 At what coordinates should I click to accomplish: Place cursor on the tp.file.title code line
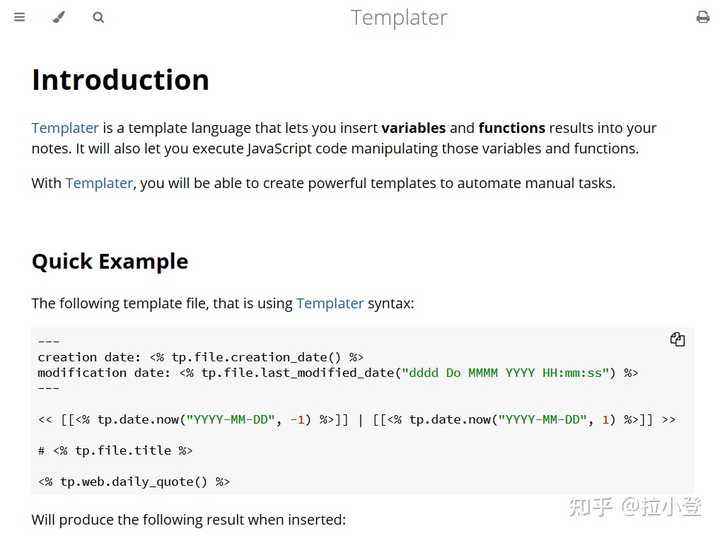(x=115, y=451)
